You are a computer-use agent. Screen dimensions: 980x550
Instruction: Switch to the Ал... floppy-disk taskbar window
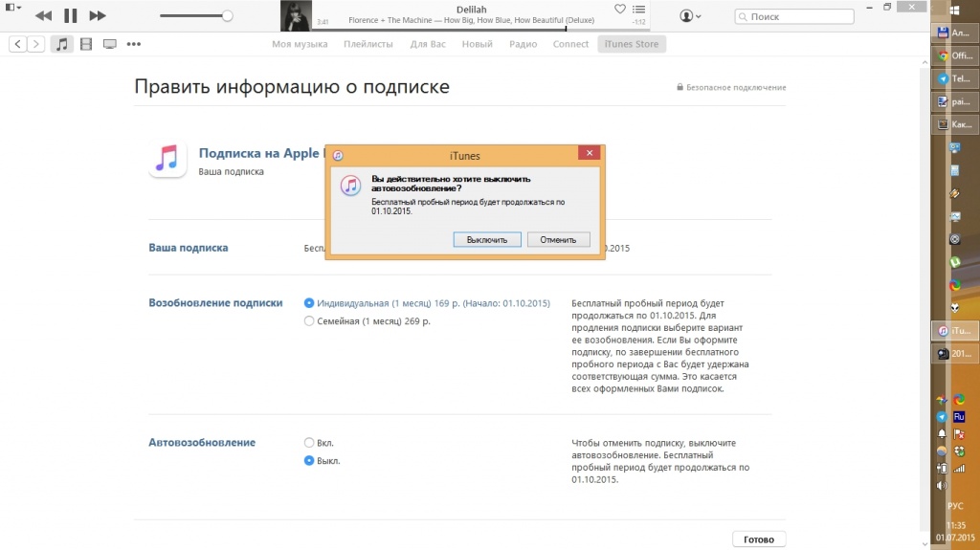tap(955, 33)
